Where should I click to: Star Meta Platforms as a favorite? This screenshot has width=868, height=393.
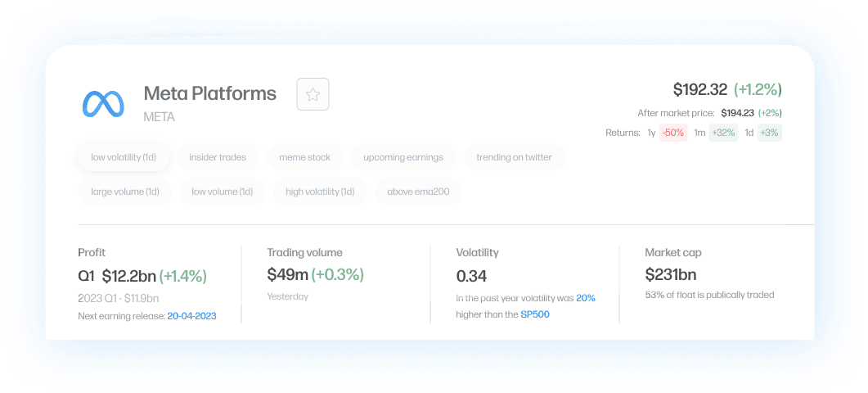313,94
